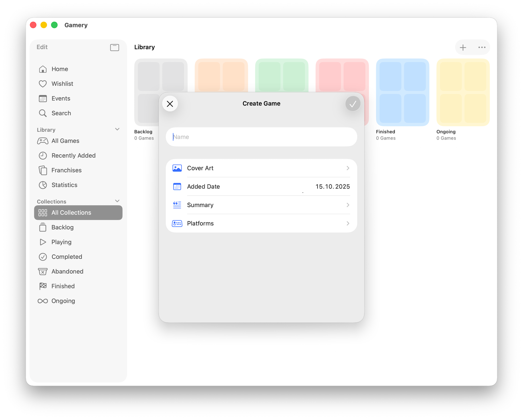
Task: Confirm game creation with checkmark button
Action: click(353, 104)
